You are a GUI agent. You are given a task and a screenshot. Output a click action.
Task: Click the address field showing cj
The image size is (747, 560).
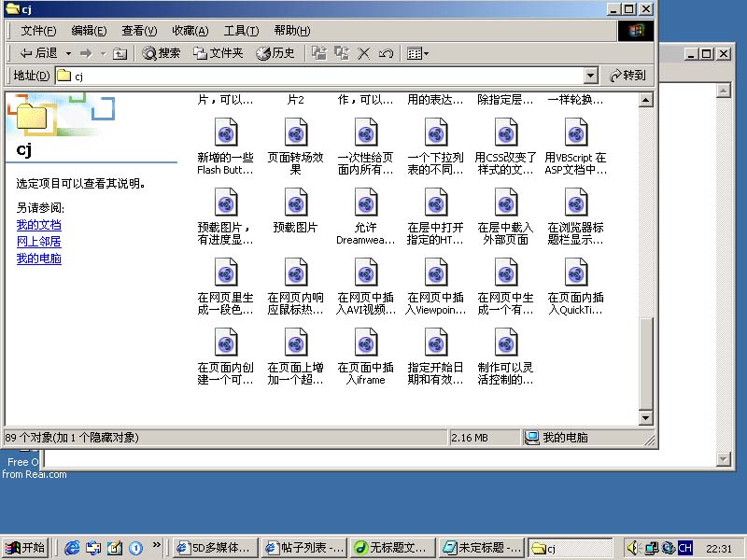point(319,76)
